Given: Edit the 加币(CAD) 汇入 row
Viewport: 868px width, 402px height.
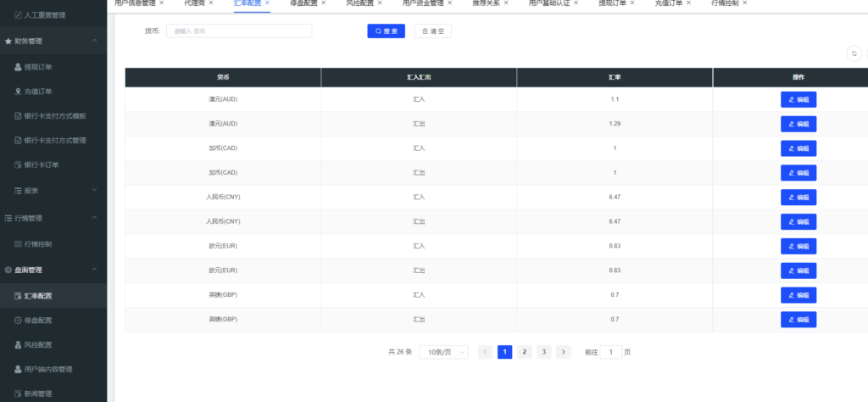Looking at the screenshot, I should [798, 148].
